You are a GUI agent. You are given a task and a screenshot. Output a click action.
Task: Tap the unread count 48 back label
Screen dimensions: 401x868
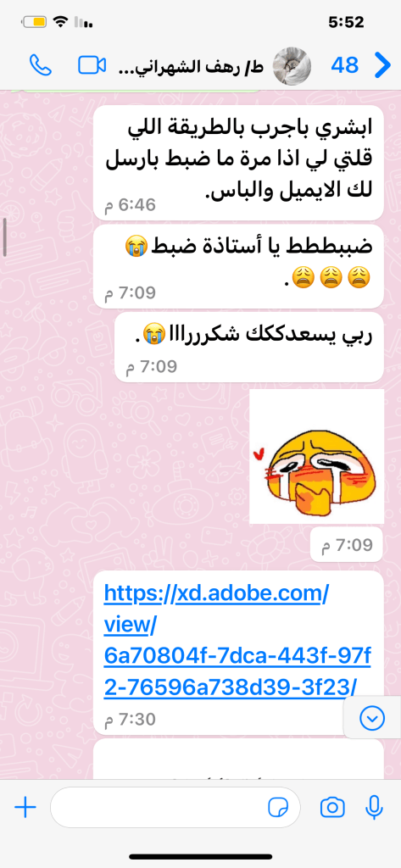[345, 66]
